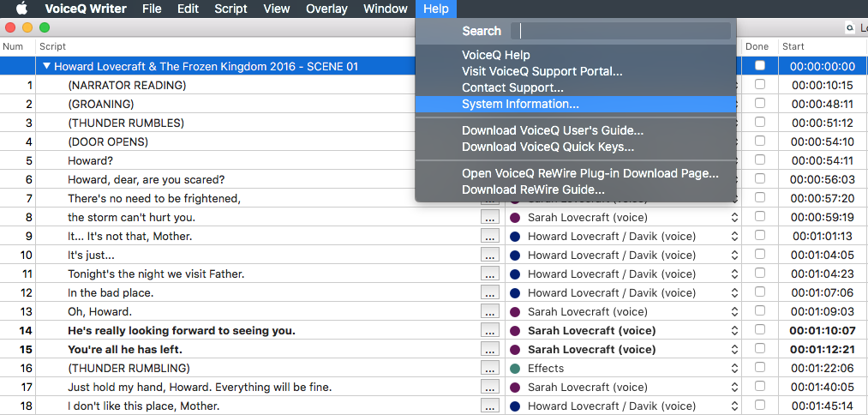Image resolution: width=868 pixels, height=415 pixels.
Task: Open character dropdown for line 17
Action: click(x=734, y=388)
